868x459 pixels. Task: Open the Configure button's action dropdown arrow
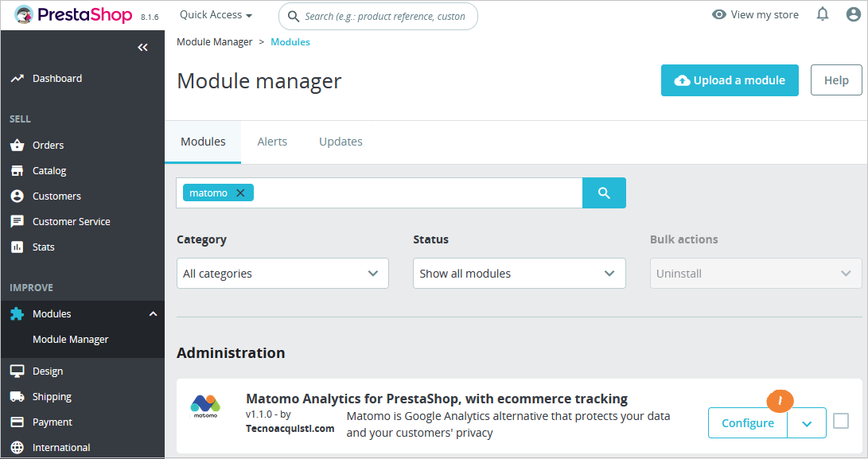(806, 422)
